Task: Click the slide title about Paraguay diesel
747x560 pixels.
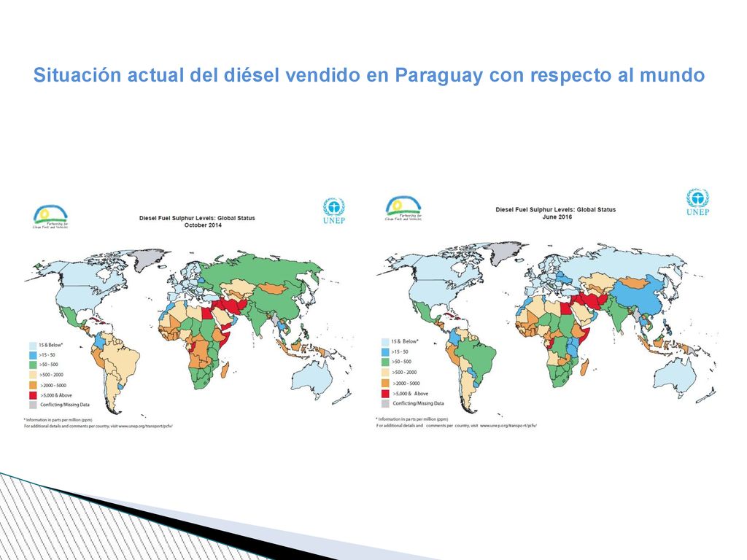Action: pos(368,75)
